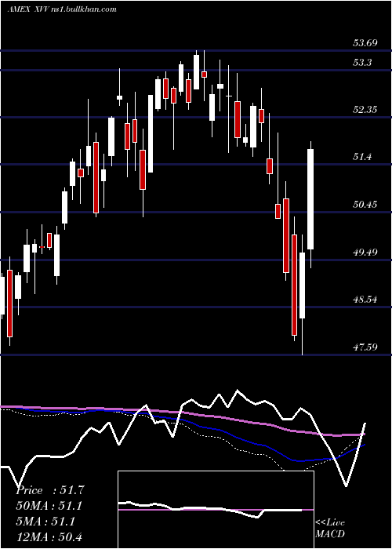
Task: Select the 48.54 price level label
Action: point(365,300)
